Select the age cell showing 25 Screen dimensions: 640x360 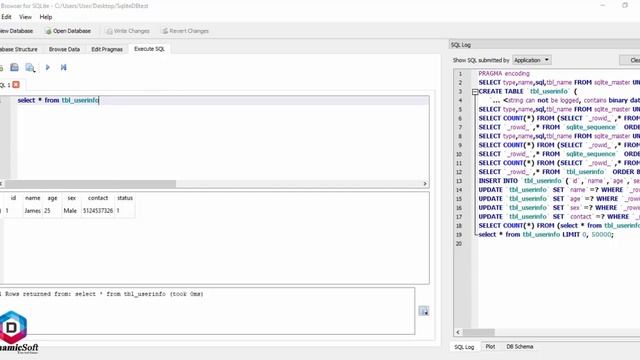coord(52,211)
